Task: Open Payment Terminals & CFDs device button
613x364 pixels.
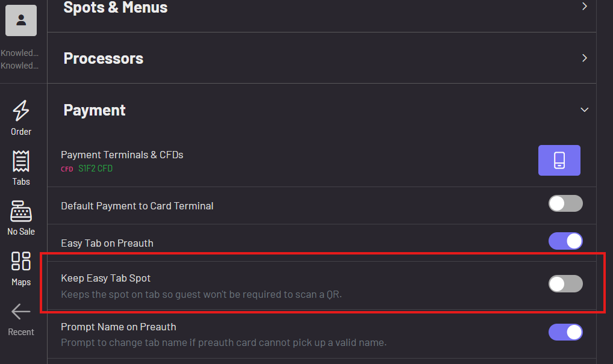Action: [x=559, y=160]
